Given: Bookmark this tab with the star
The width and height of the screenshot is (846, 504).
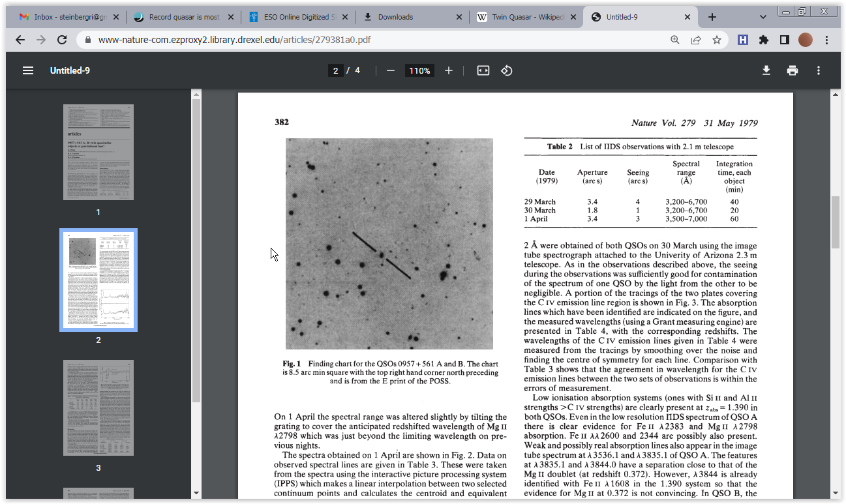Looking at the screenshot, I should [717, 40].
